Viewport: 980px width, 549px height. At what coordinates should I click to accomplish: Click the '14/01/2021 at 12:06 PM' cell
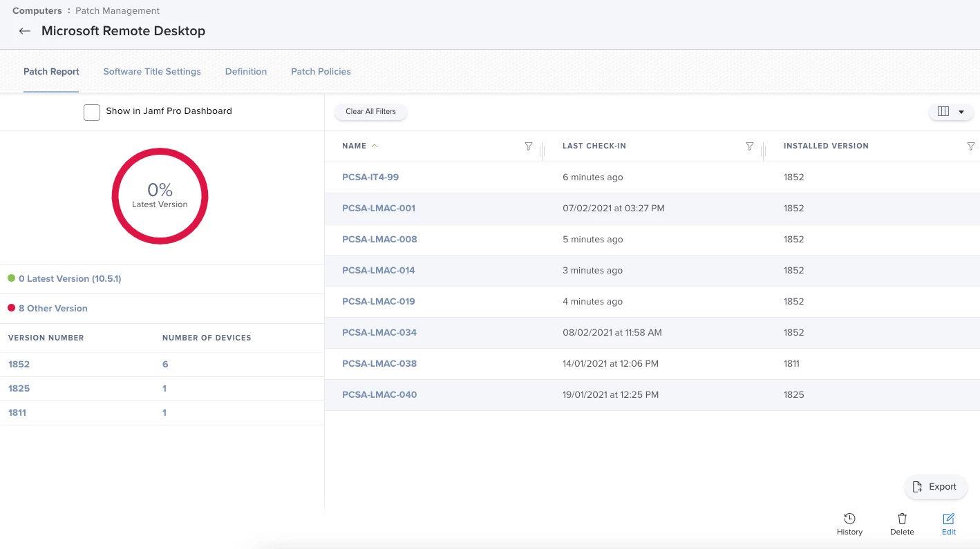coord(611,364)
